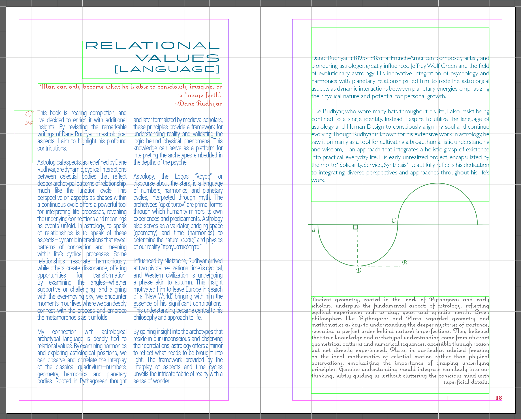Click the Greek word "φύσις"
521x420 pixels.
click(x=187, y=240)
